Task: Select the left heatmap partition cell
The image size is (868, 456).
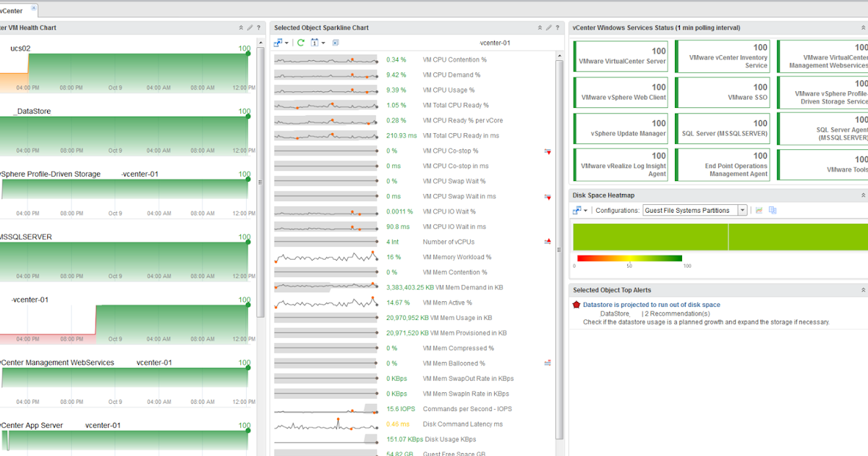Action: tap(650, 237)
